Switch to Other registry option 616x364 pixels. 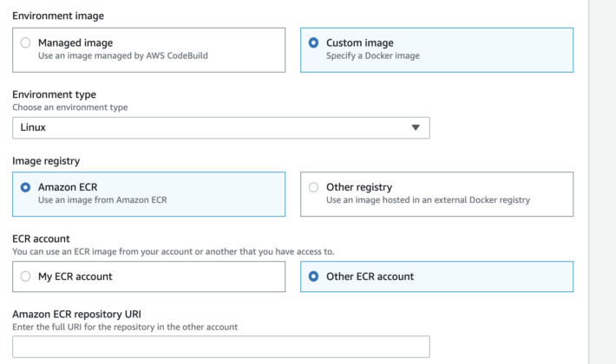tap(313, 186)
